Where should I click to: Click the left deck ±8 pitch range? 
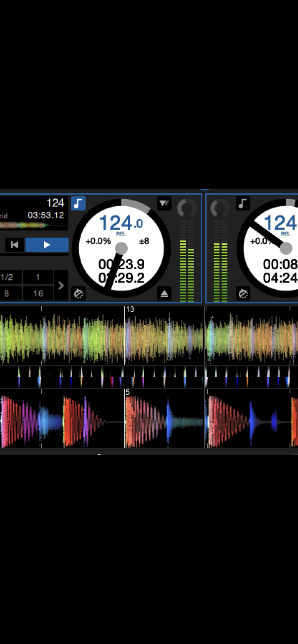click(144, 241)
